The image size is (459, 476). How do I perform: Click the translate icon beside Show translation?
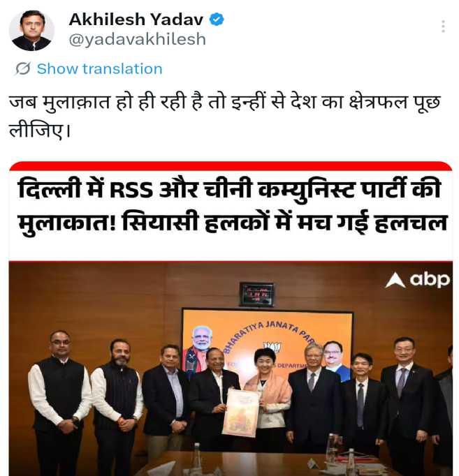point(23,68)
